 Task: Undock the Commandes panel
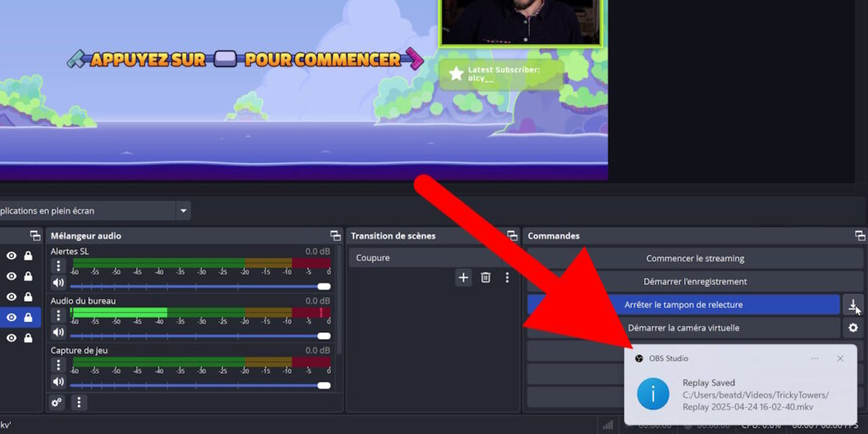coord(860,236)
